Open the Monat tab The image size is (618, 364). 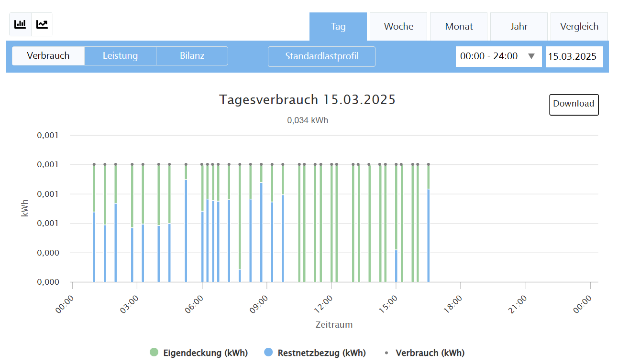pos(459,27)
